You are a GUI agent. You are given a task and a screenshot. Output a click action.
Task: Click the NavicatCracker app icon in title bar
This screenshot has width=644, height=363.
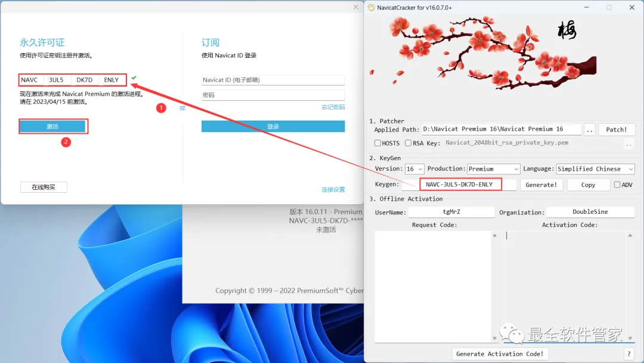coord(371,7)
